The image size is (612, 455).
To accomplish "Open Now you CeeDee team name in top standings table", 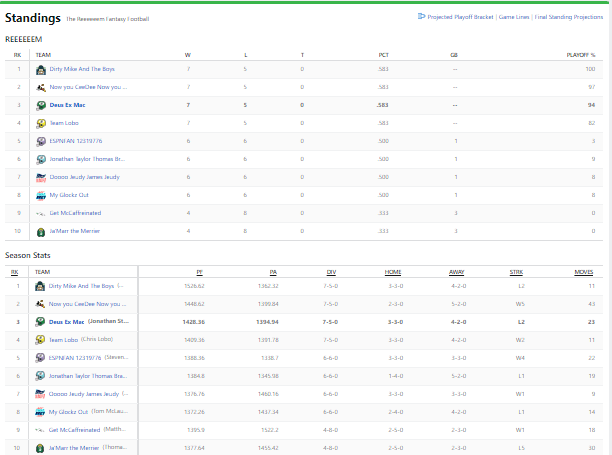I will coord(88,87).
